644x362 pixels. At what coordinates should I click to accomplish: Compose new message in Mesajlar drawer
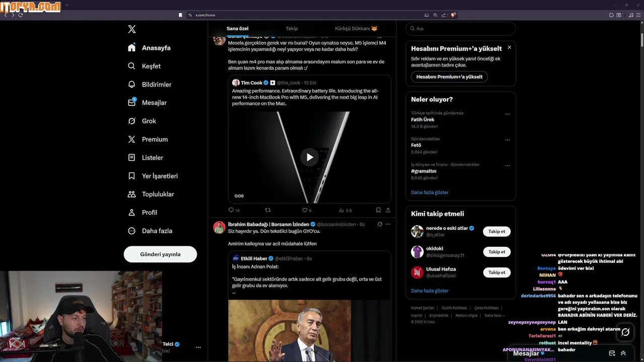click(x=612, y=353)
